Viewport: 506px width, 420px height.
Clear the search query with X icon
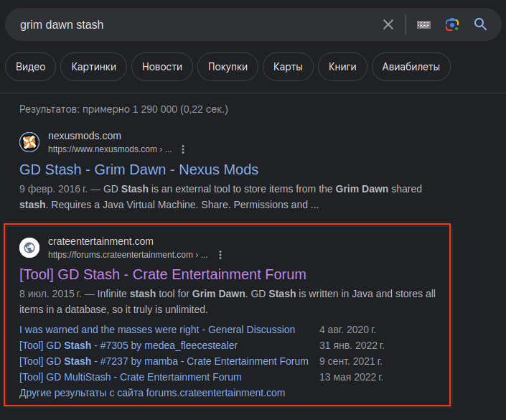(x=388, y=24)
